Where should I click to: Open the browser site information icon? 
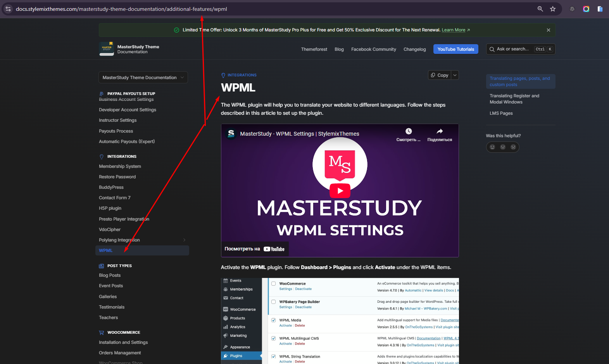point(8,9)
